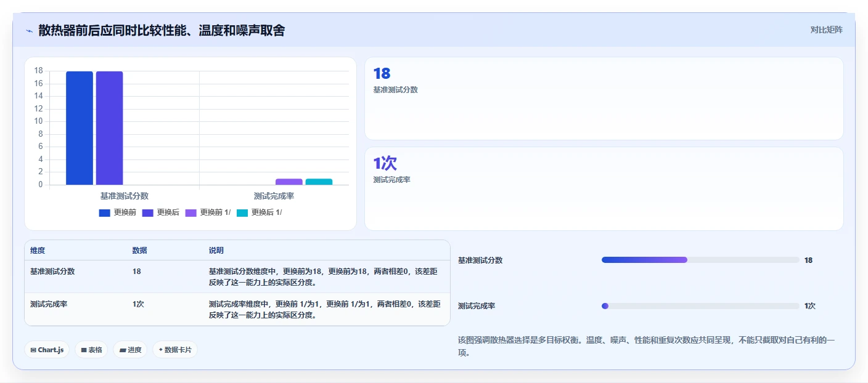Image resolution: width=868 pixels, height=383 pixels.
Task: Click the 测试完成率 progress bar
Action: [700, 306]
